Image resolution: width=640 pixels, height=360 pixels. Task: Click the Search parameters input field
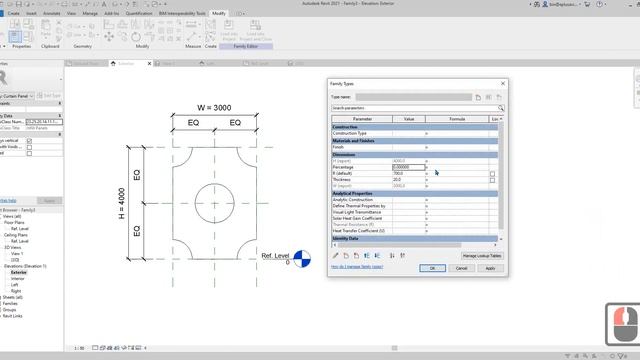(x=414, y=108)
